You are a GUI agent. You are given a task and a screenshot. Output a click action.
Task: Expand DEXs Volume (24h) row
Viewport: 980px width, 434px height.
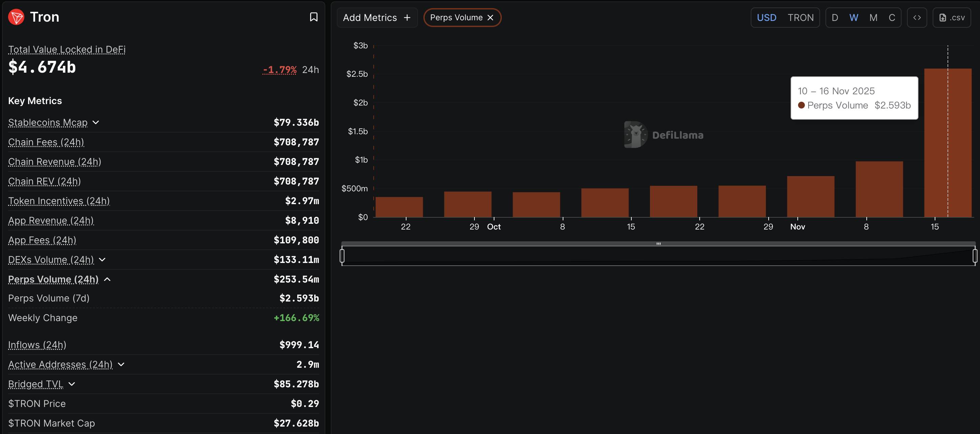[x=102, y=260]
